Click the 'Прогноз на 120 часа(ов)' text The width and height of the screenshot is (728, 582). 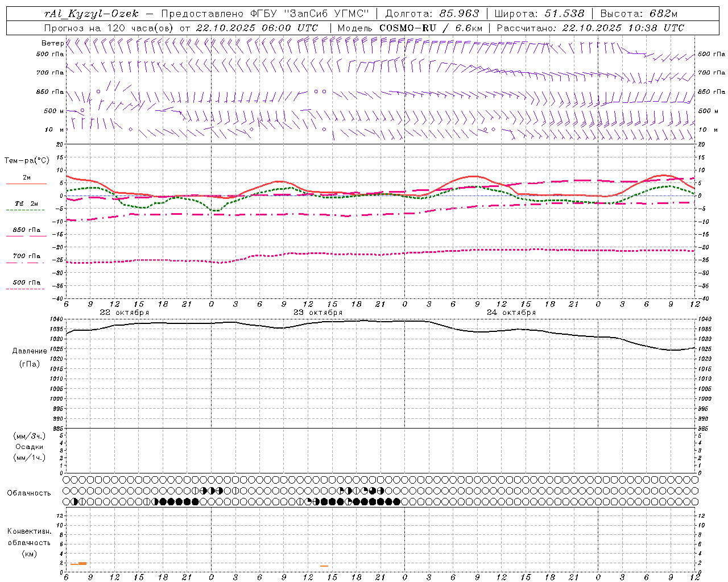tap(109, 28)
